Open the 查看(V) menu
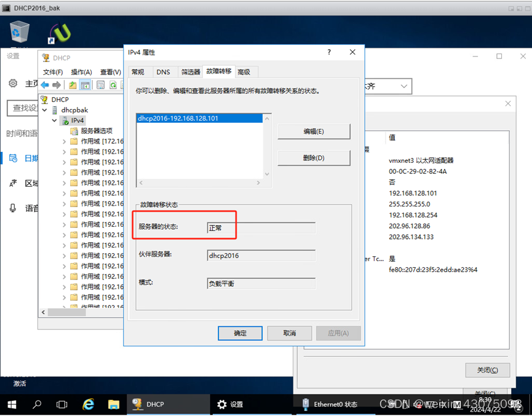Screen dimensions: 532x416 pos(111,73)
